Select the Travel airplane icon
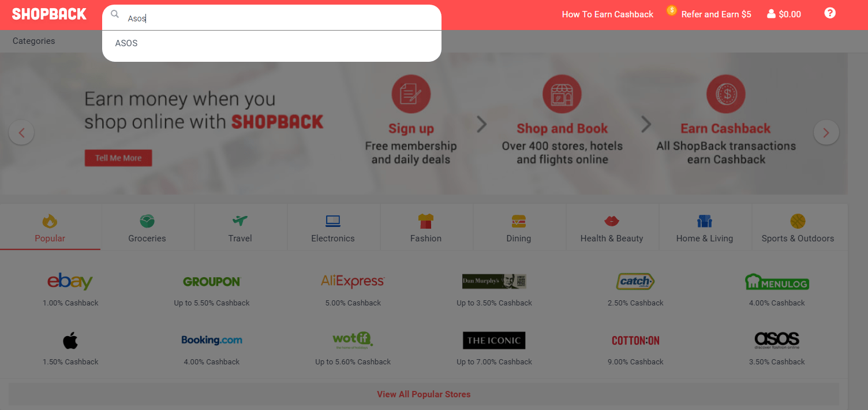868x410 pixels. coord(240,221)
